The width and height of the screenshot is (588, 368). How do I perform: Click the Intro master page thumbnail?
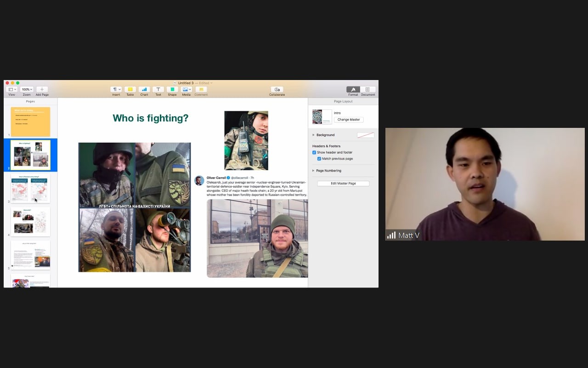tap(322, 117)
